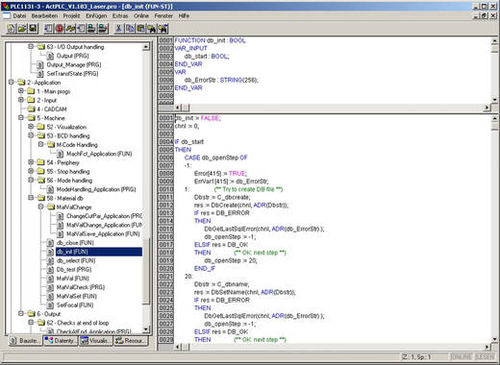Screen dimensions: 500x365
Task: Open the Einfügen menu
Action: click(x=96, y=16)
